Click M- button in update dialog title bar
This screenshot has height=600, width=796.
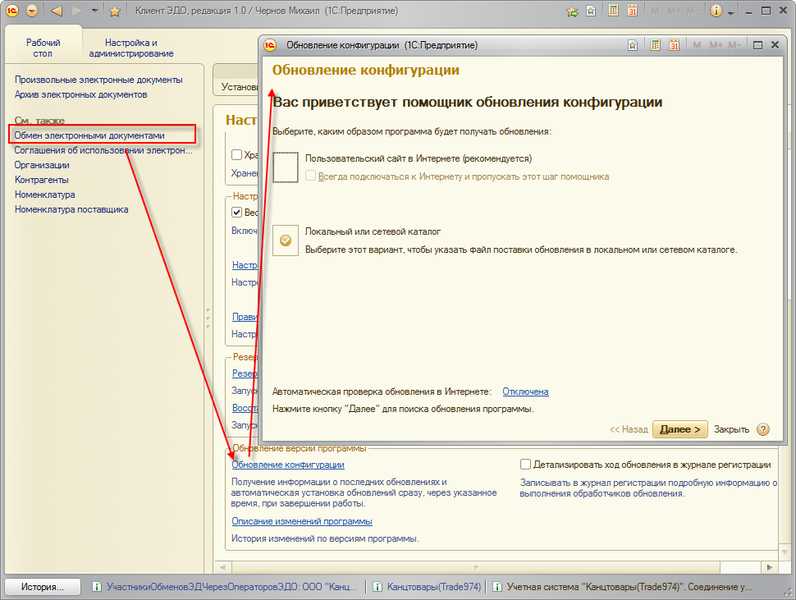click(x=734, y=45)
